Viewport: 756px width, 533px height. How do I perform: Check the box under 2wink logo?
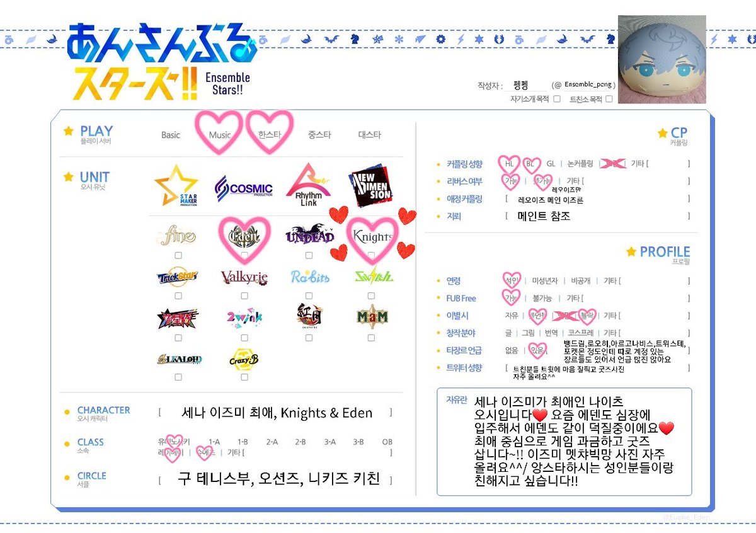pyautogui.click(x=244, y=338)
